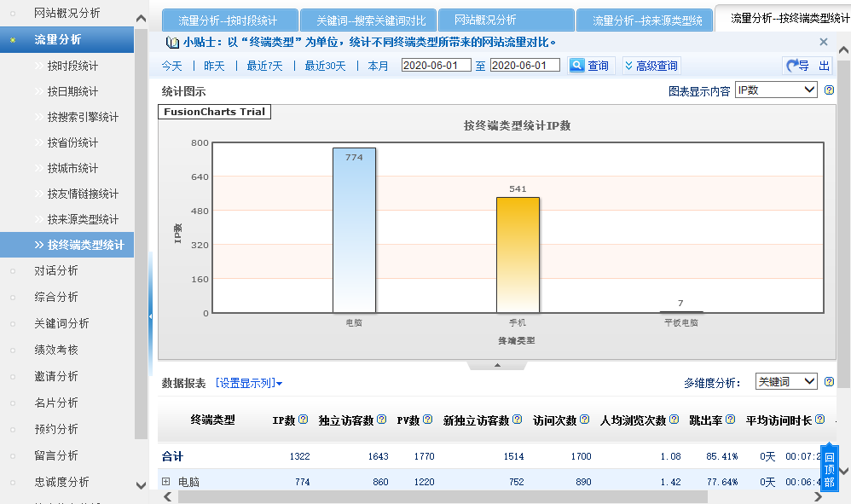This screenshot has height=504, width=851.
Task: Click 回顶部 back-to-top button
Action: point(829,469)
